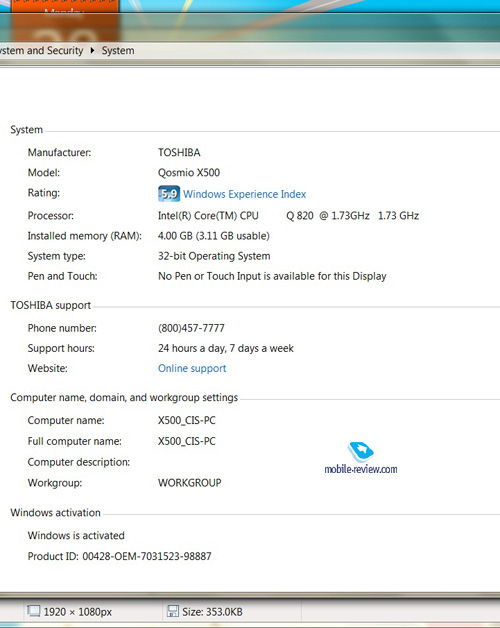Click the TOSHIBA support section heading

point(50,306)
